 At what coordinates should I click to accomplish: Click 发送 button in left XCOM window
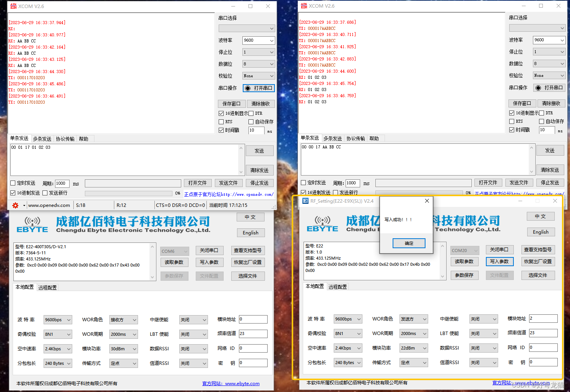click(260, 151)
